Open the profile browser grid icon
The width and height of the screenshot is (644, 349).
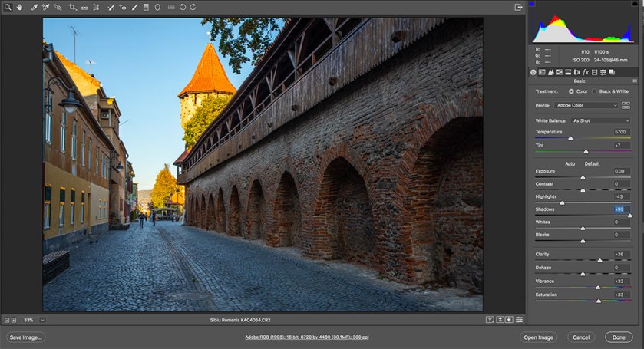coord(626,106)
